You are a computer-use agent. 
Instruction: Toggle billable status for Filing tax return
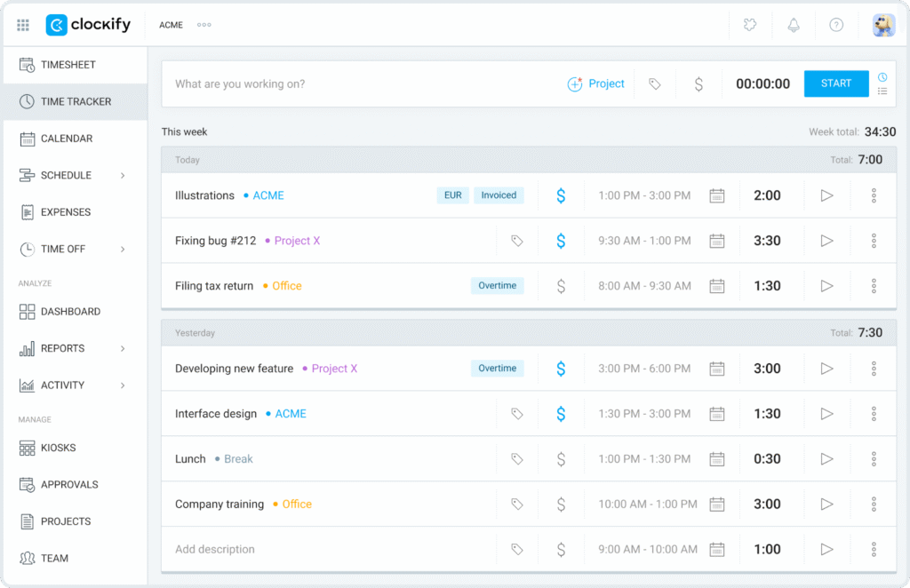[x=561, y=286]
